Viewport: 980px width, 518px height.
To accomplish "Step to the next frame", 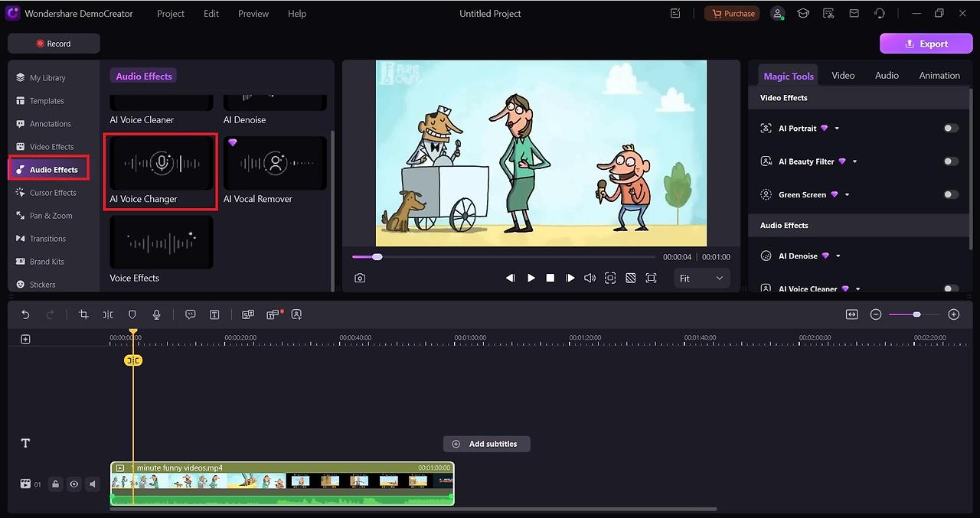I will click(570, 279).
